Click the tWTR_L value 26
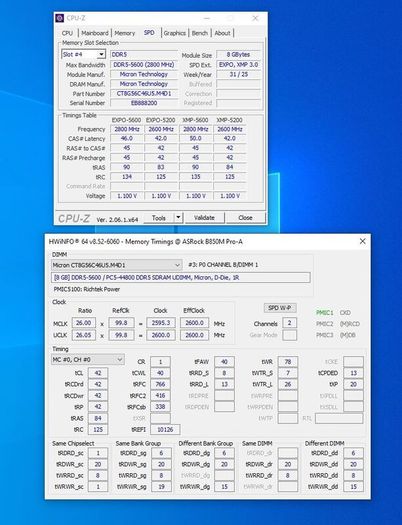This screenshot has height=525, width=402. [x=288, y=384]
